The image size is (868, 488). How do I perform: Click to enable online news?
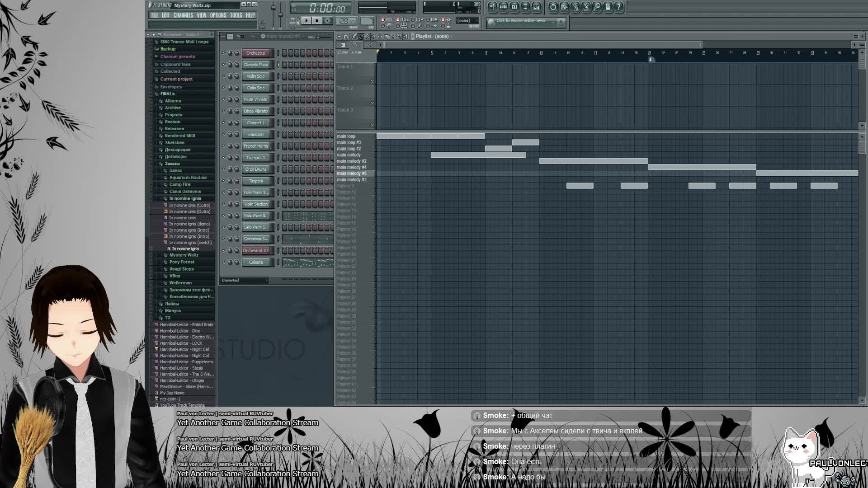click(x=521, y=21)
